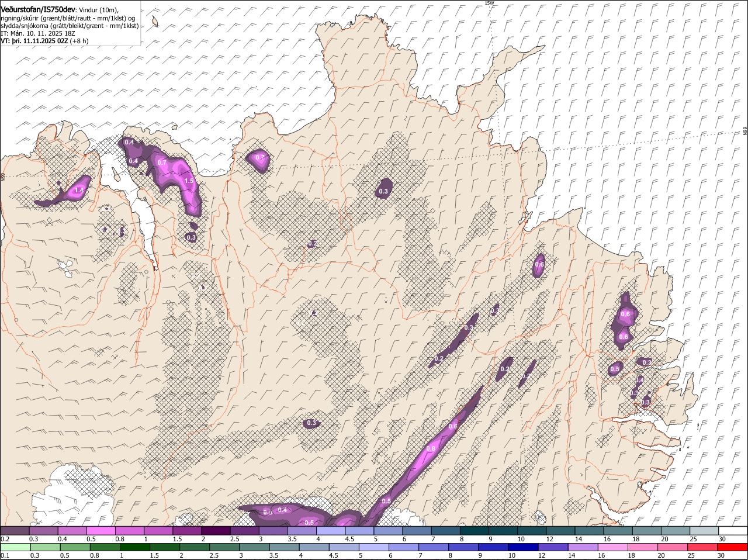Click the '(+8 h)' forecast offset text
Screen dimensions: 748x560
79,41
